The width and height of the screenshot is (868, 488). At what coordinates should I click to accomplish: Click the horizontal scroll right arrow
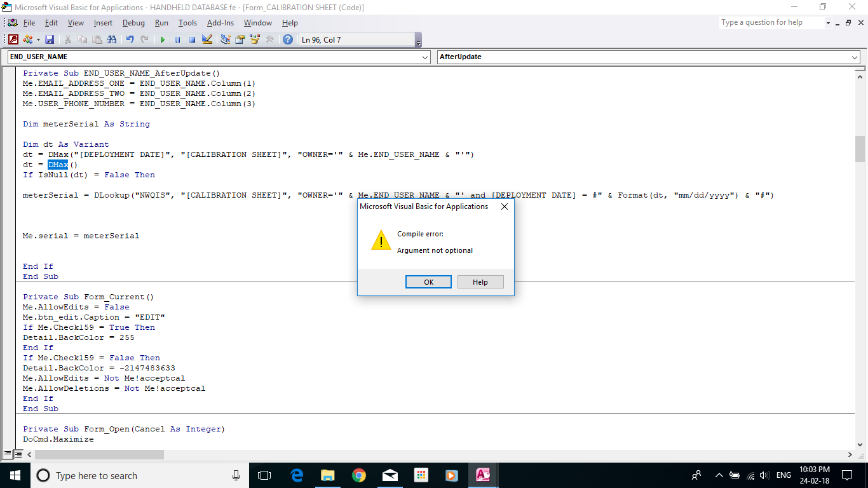850,455
